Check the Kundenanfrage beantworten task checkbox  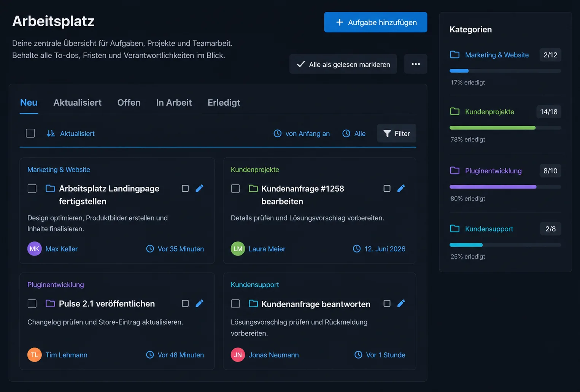[235, 303]
